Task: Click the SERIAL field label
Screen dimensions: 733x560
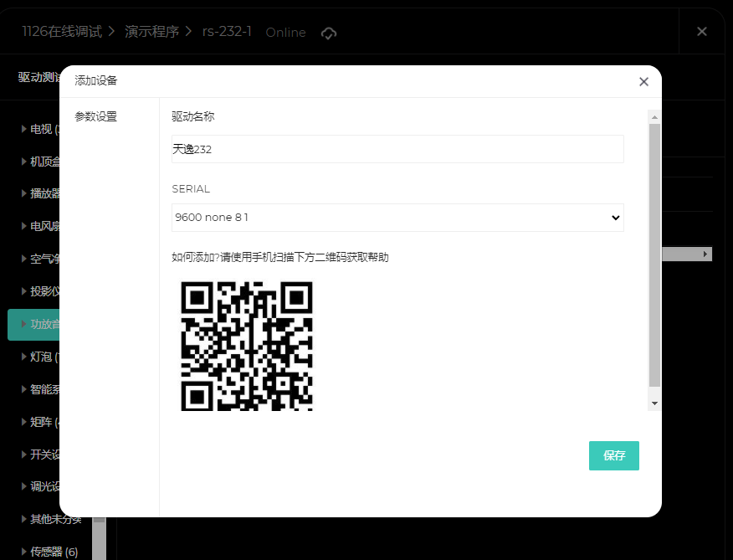Action: [191, 189]
